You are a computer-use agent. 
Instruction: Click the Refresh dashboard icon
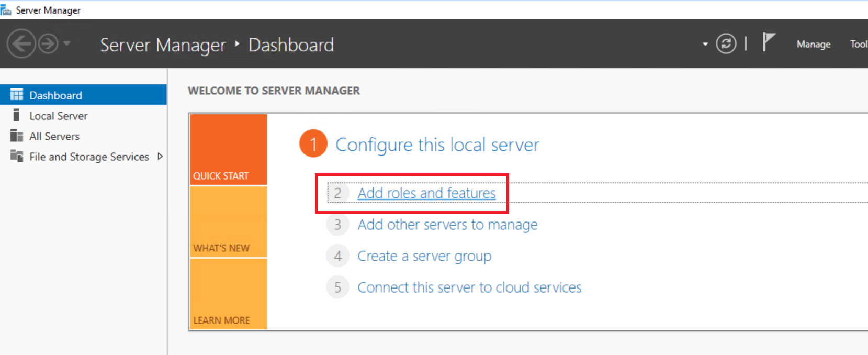tap(726, 43)
